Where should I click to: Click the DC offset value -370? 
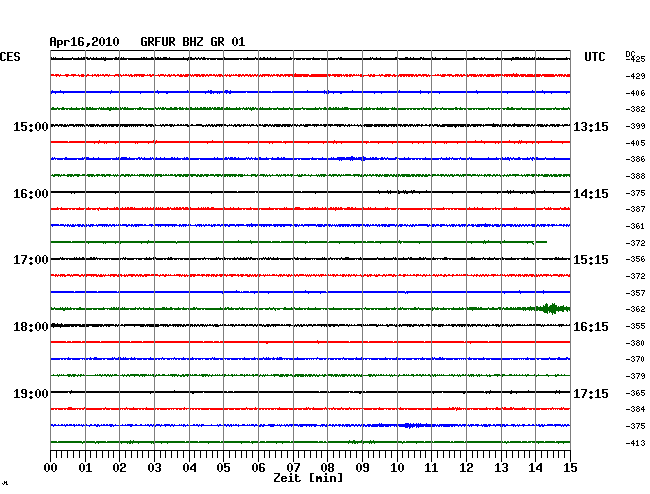[x=635, y=359]
